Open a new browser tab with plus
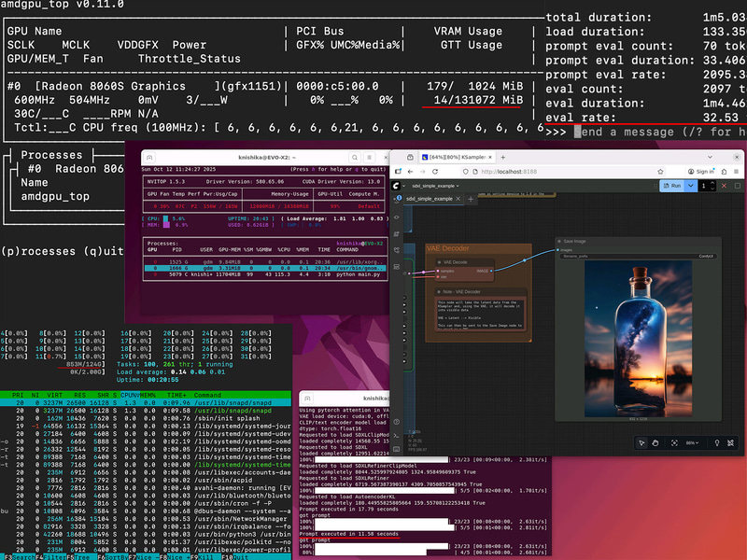This screenshot has width=747, height=560. pos(503,157)
